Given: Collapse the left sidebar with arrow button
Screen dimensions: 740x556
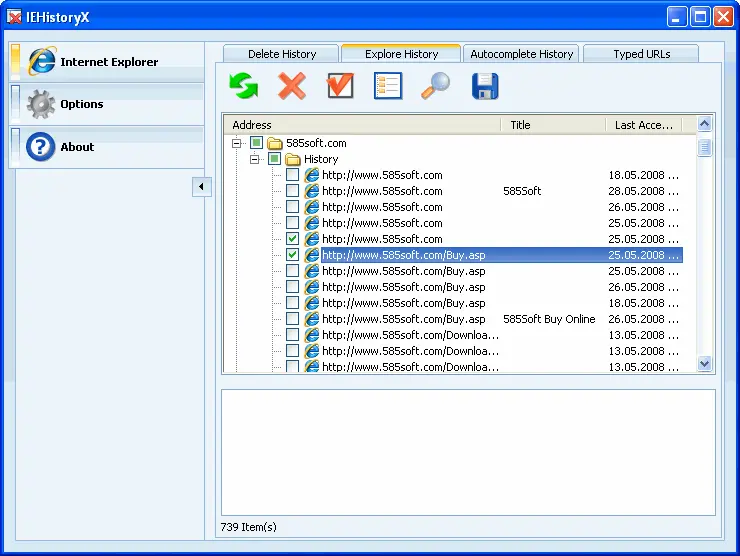Looking at the screenshot, I should tap(202, 186).
